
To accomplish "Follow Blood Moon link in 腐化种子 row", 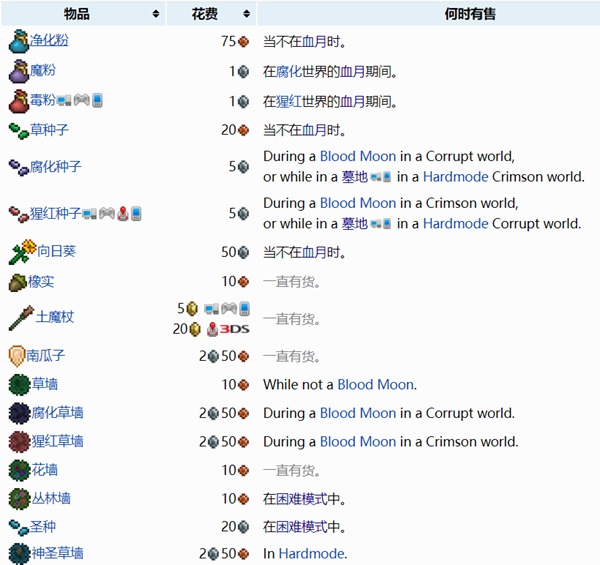I will pyautogui.click(x=358, y=156).
